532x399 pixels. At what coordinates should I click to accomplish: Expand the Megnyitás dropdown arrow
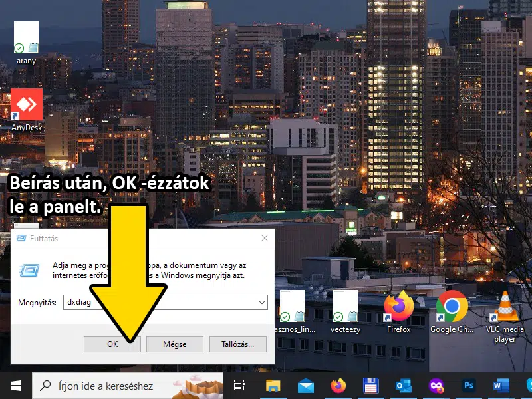[262, 302]
